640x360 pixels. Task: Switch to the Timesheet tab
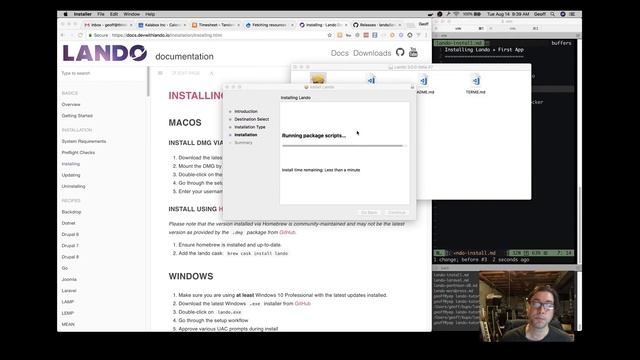(x=216, y=25)
